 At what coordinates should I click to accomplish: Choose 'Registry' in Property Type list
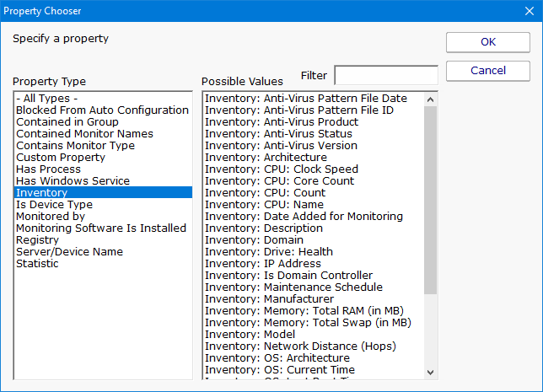pos(38,240)
